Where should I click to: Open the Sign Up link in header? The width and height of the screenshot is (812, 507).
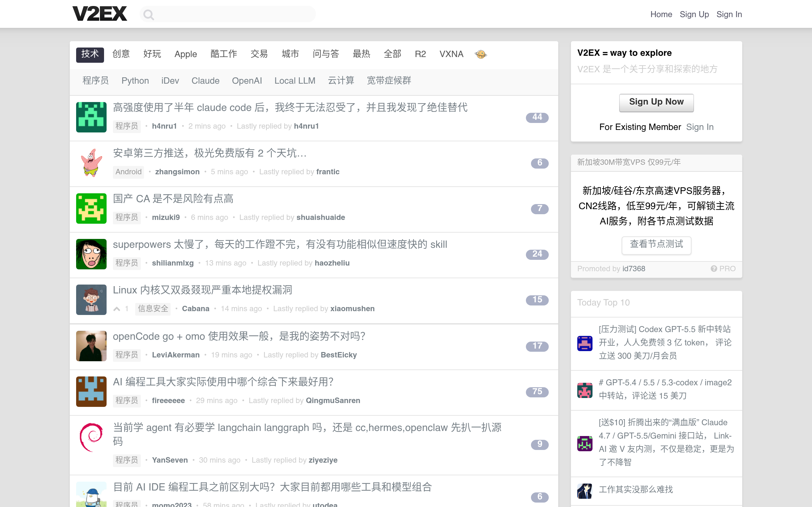point(694,15)
